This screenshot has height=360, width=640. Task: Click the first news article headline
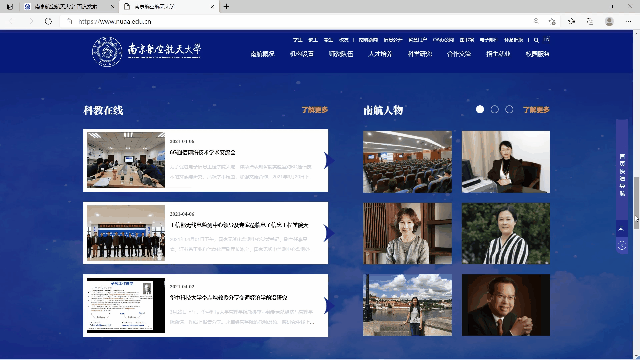[x=203, y=152]
